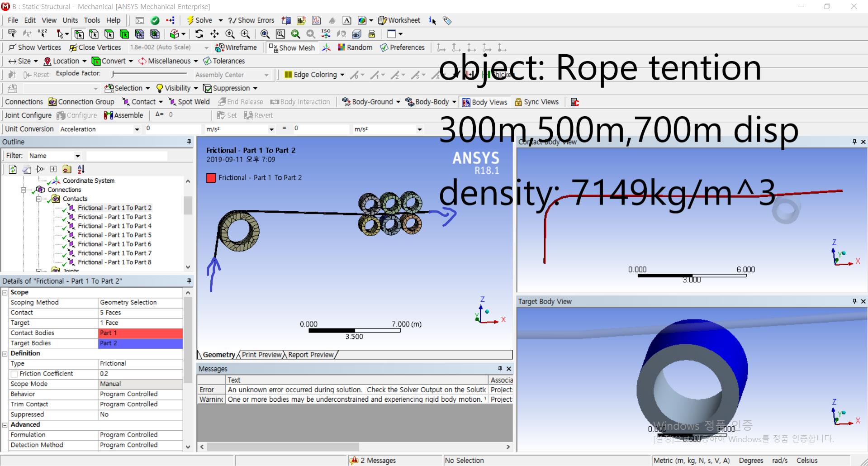Select the Rotate view tool
This screenshot has width=868, height=466.
click(x=199, y=34)
